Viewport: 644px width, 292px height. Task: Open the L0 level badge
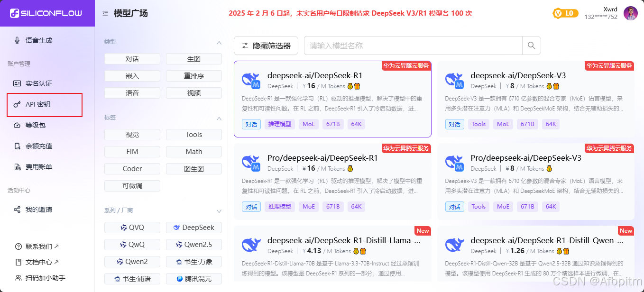click(x=565, y=13)
